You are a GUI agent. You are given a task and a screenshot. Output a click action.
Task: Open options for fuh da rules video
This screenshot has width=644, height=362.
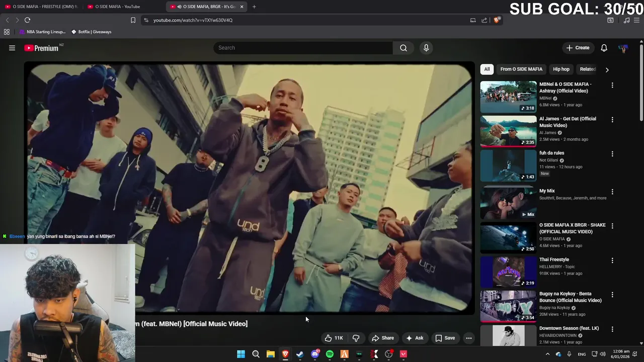tap(612, 154)
